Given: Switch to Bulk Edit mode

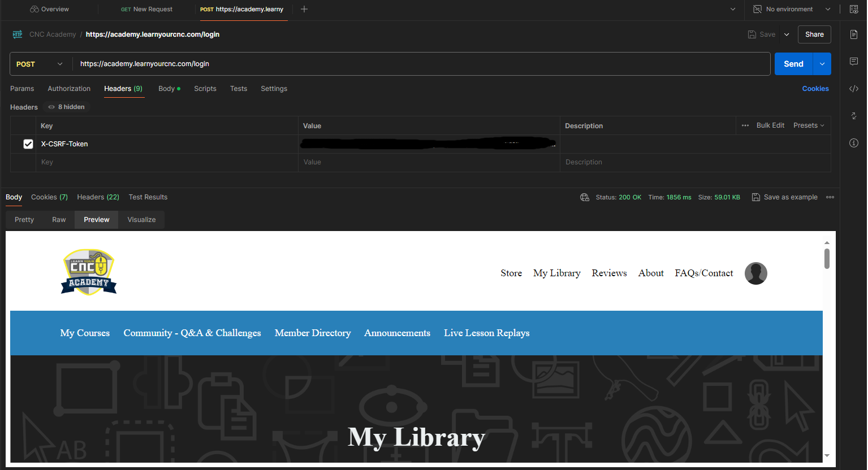Looking at the screenshot, I should [770, 125].
